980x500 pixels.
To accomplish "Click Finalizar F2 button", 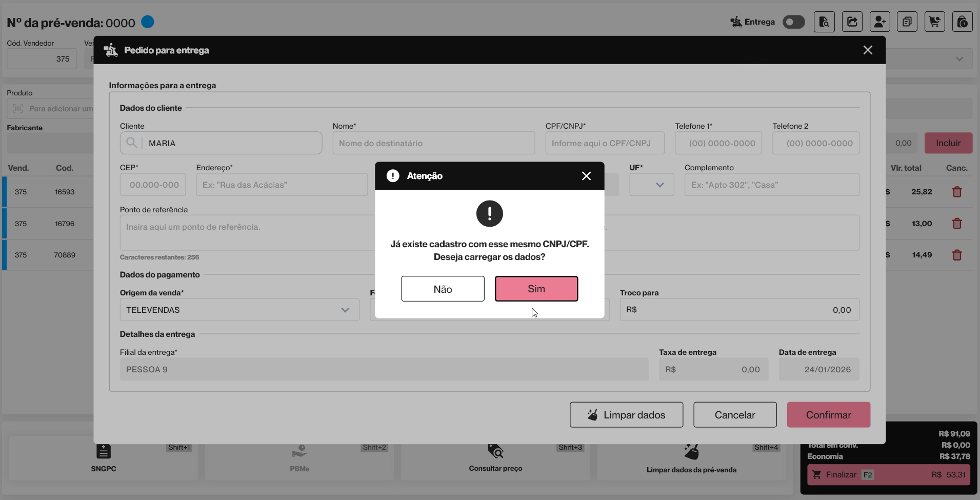I will (889, 475).
